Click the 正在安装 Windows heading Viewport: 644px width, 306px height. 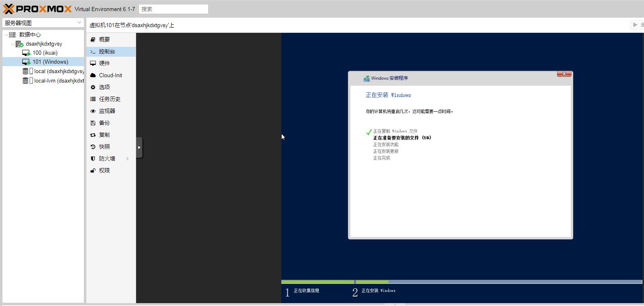click(x=388, y=95)
